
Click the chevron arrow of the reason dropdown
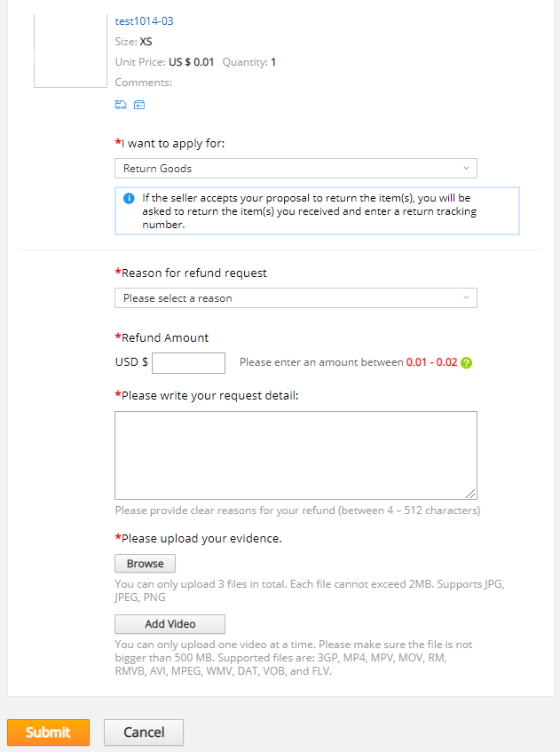(466, 297)
